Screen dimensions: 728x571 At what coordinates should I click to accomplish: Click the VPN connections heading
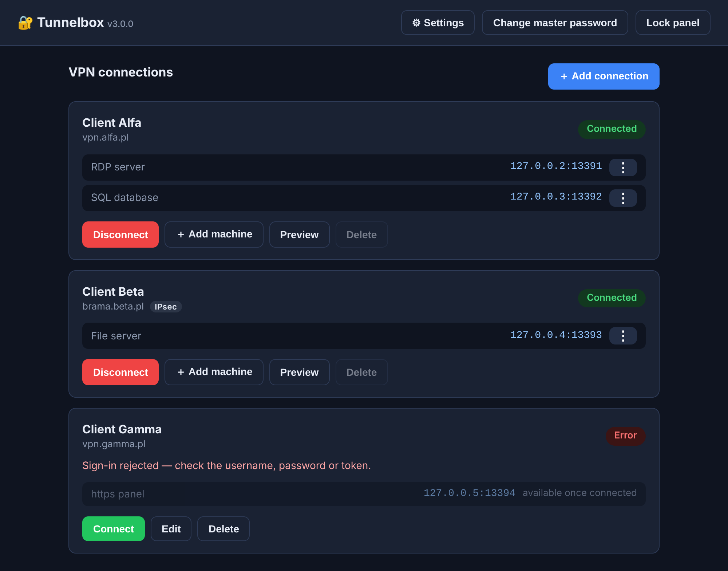(x=121, y=72)
